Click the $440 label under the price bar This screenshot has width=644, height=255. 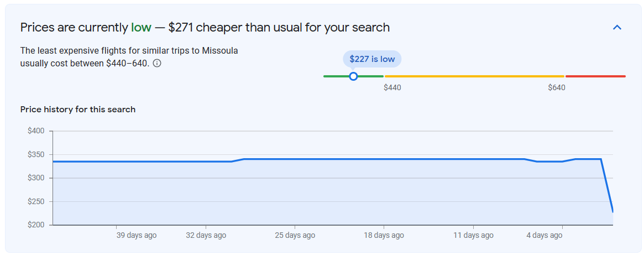(392, 87)
